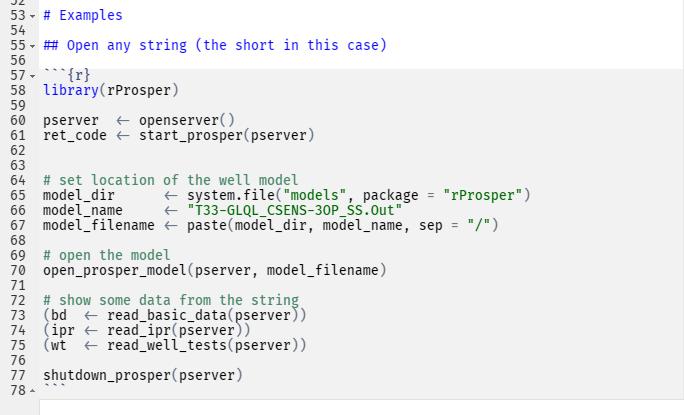Click the read_ipr function call
This screenshot has height=415, width=684.
pyautogui.click(x=138, y=330)
